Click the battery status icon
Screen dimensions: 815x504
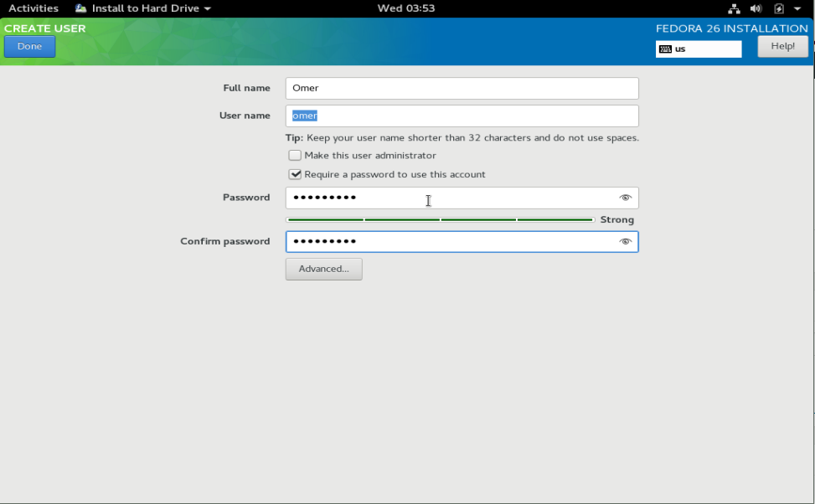click(x=779, y=8)
